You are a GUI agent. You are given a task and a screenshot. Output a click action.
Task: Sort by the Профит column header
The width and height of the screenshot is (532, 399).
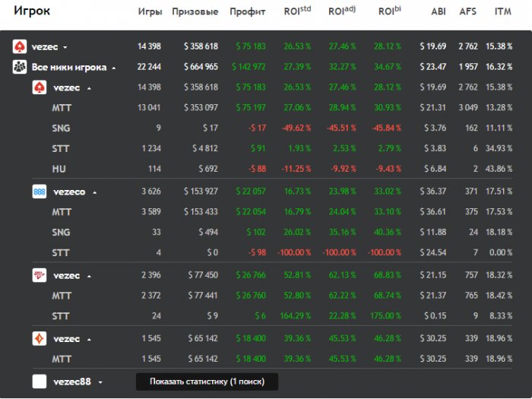247,12
